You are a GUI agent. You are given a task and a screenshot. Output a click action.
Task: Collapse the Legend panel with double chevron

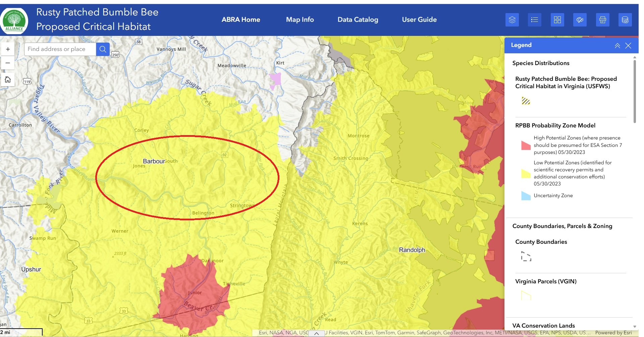click(618, 46)
